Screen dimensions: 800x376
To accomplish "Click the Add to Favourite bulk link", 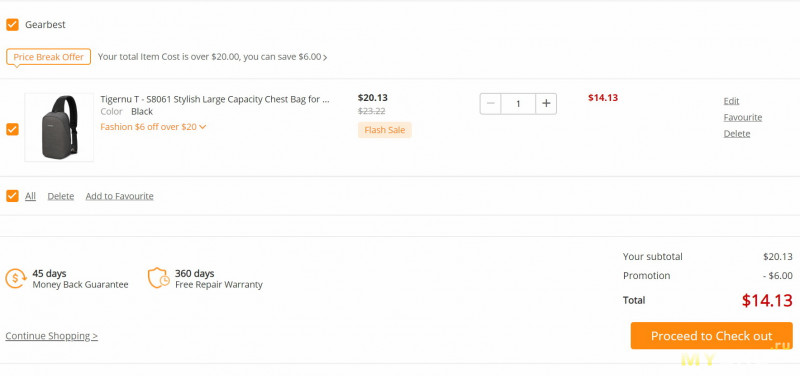I will [x=119, y=196].
